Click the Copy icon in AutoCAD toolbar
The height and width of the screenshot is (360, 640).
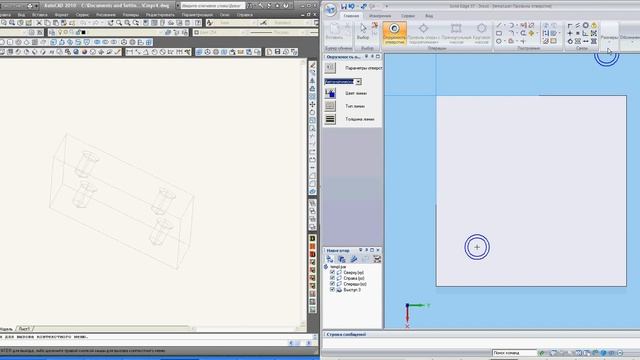(x=47, y=23)
